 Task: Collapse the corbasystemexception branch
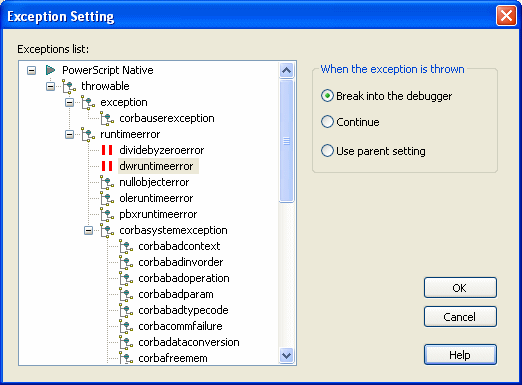(x=88, y=230)
